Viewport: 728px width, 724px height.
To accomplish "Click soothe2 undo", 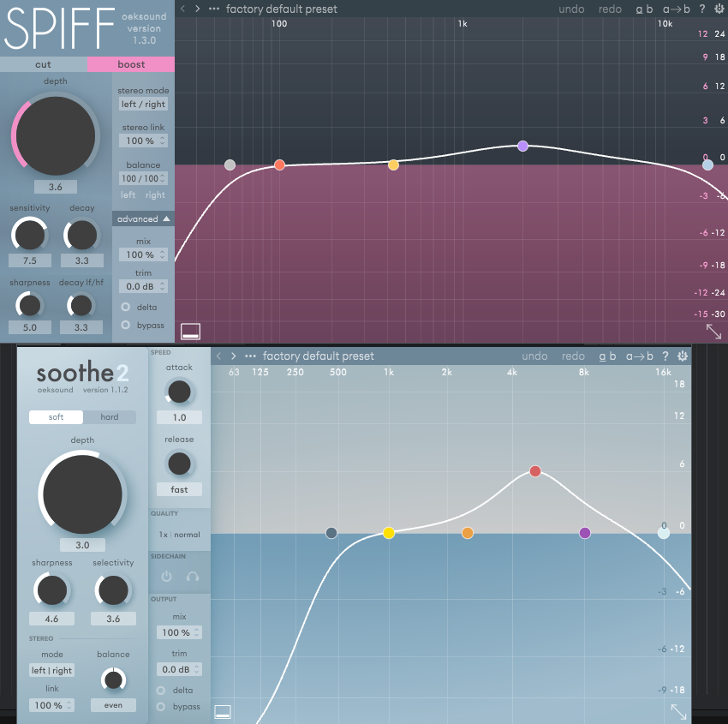I will [x=534, y=356].
